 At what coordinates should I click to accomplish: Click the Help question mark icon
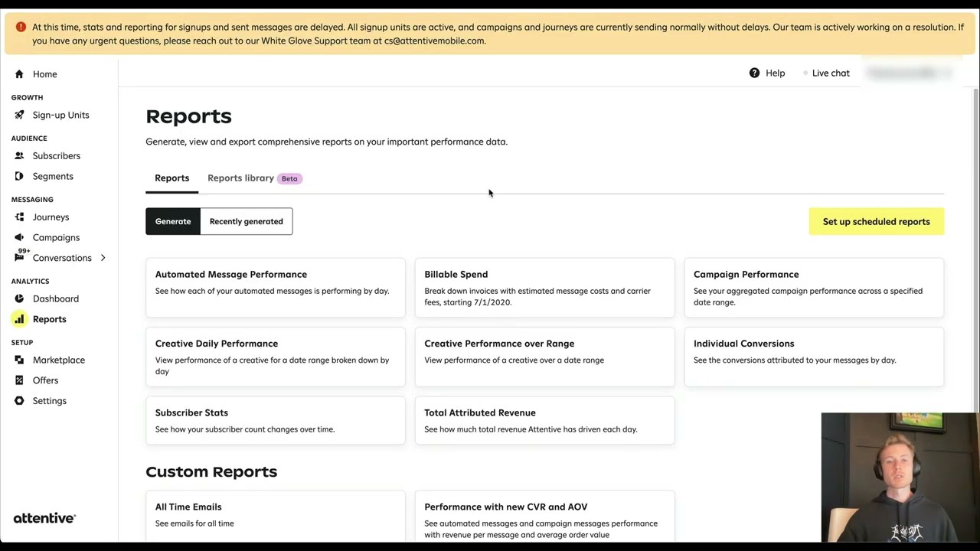754,73
